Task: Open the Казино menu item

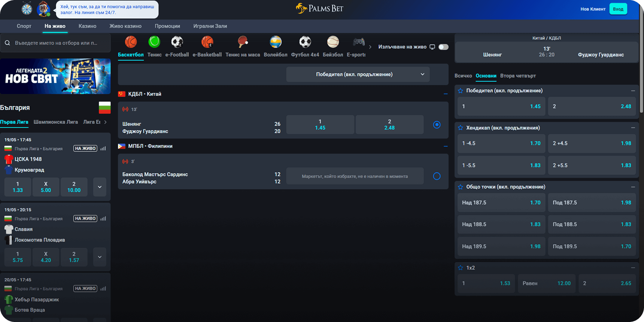Action: click(x=87, y=26)
